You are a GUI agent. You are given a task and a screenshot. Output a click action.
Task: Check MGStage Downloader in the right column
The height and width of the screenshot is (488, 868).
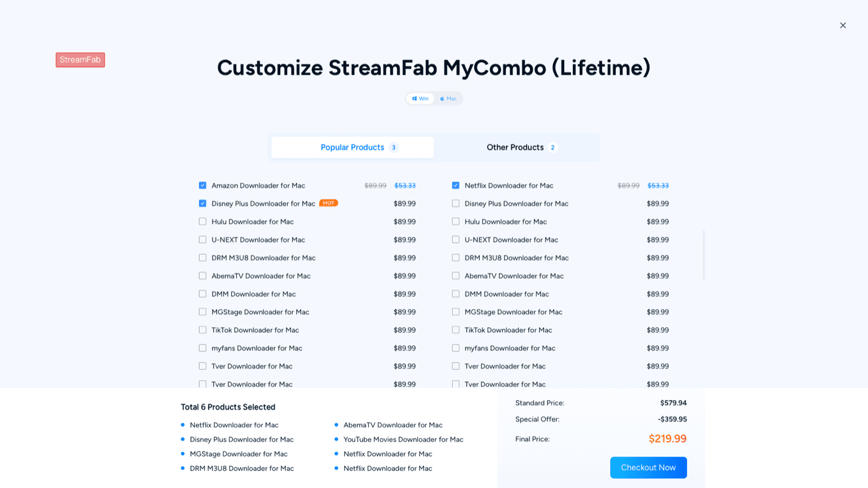[456, 312]
